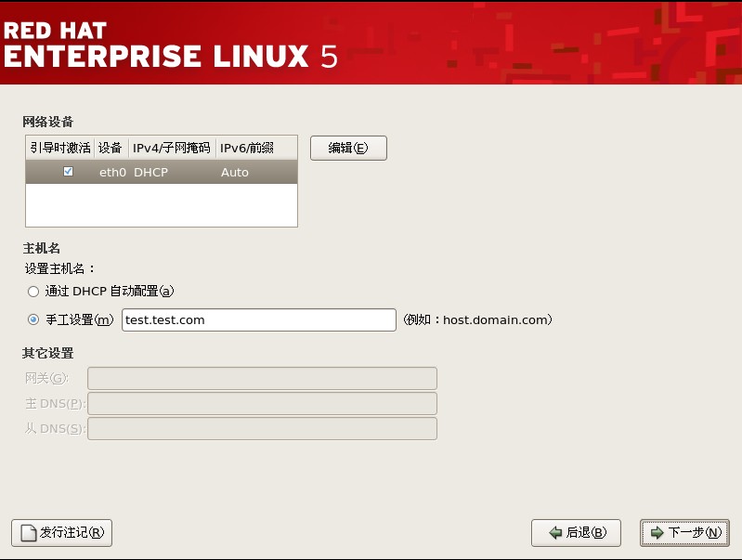Image resolution: width=742 pixels, height=560 pixels.
Task: Click the 手工设置(m) label text
Action: point(80,320)
